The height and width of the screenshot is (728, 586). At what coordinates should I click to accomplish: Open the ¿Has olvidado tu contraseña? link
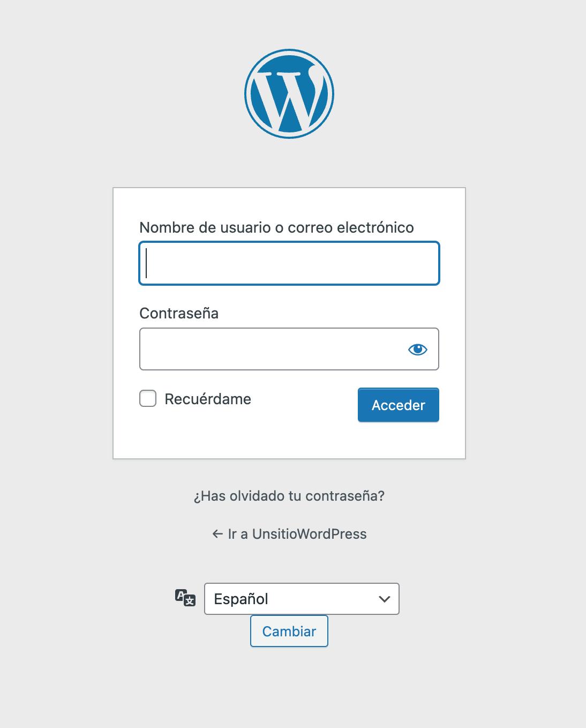tap(289, 496)
